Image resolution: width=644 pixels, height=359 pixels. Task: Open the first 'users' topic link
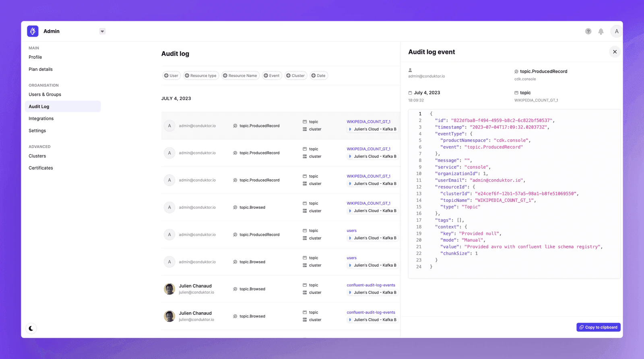[x=351, y=231]
